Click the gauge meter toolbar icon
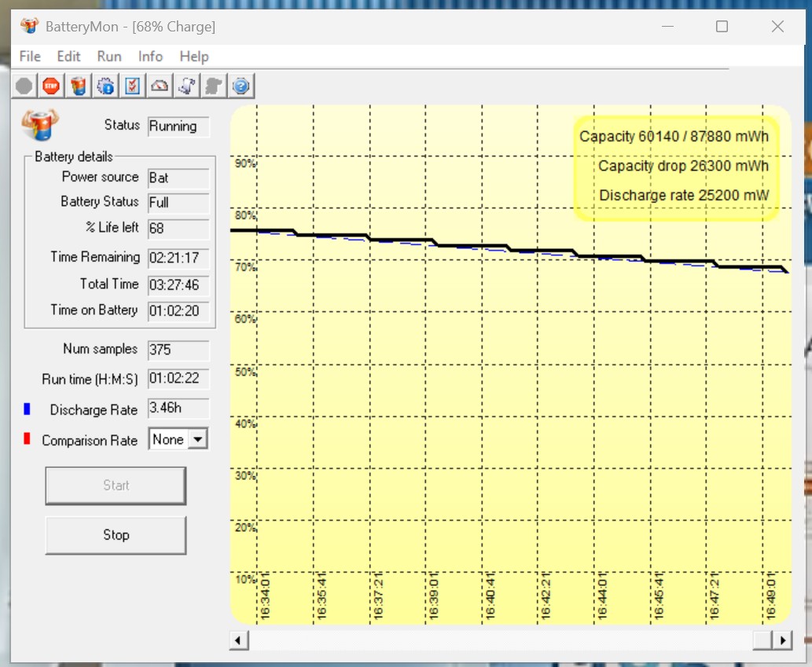 click(x=160, y=86)
